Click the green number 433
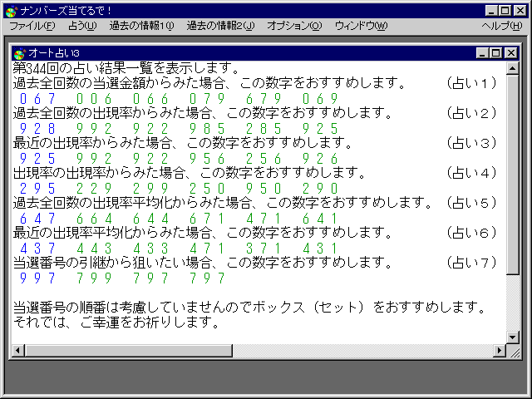The width and height of the screenshot is (532, 399). (150, 249)
